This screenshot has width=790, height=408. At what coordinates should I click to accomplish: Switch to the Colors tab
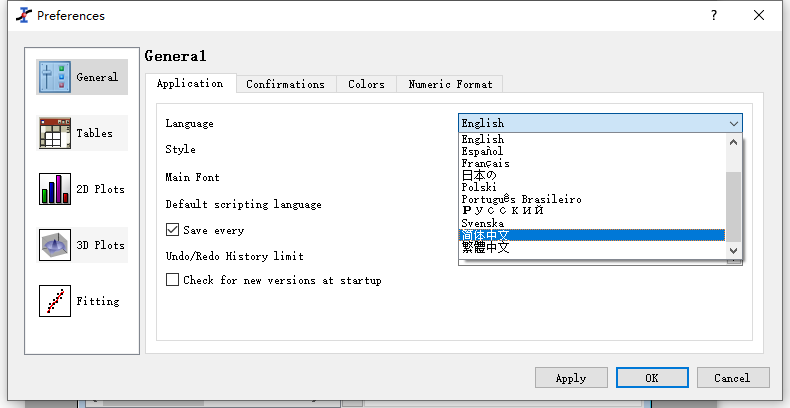point(366,85)
